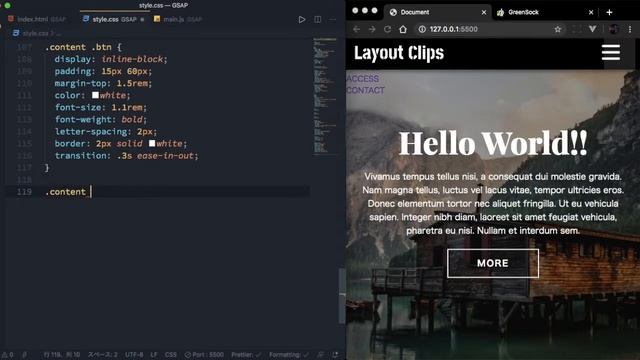Click the style.css breadcrumb file icon

point(16,33)
